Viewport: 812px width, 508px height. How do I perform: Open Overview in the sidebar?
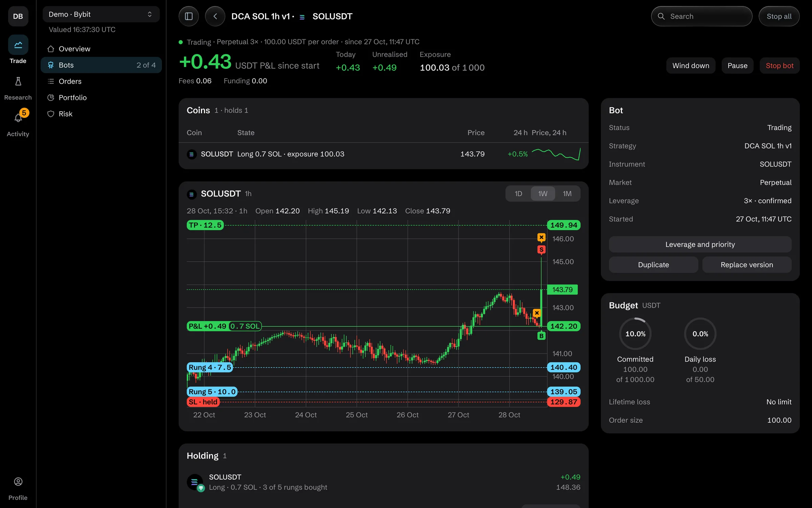point(101,49)
